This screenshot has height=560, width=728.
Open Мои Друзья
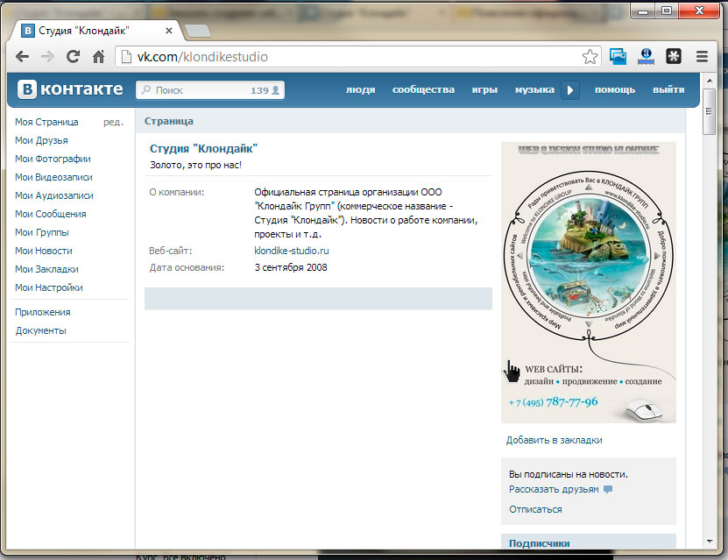[41, 140]
